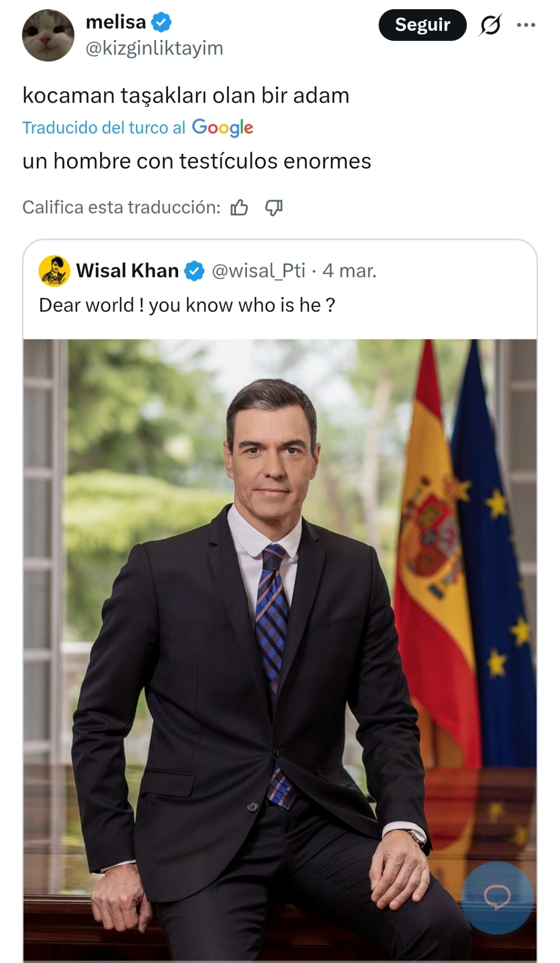The width and height of the screenshot is (560, 963).
Task: Click the "Dear world ! you know who is he ?" text
Action: tap(187, 305)
